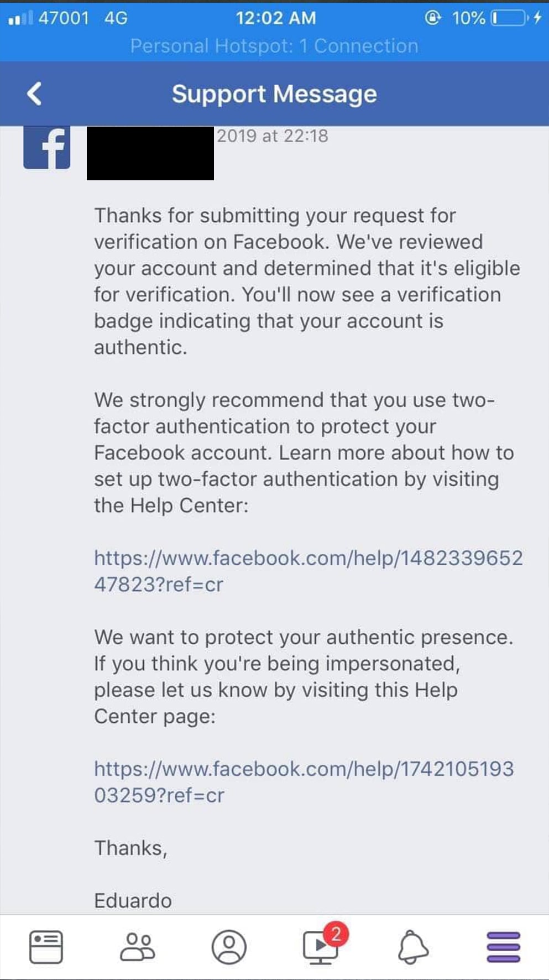Viewport: 549px width, 980px height.
Task: Tap the back arrow in header
Action: [34, 93]
